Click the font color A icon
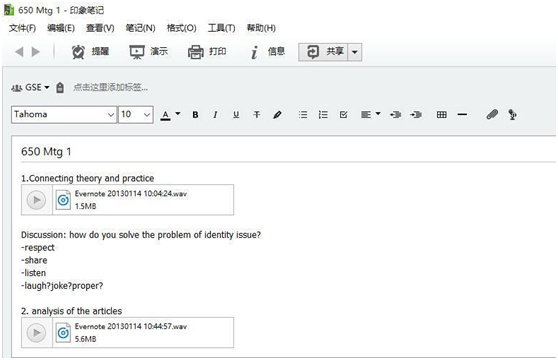This screenshot has width=558, height=360. [x=165, y=115]
